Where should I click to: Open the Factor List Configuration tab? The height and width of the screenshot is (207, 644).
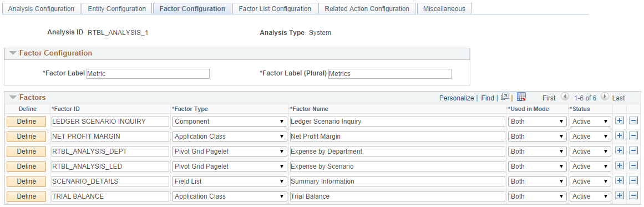click(x=275, y=9)
